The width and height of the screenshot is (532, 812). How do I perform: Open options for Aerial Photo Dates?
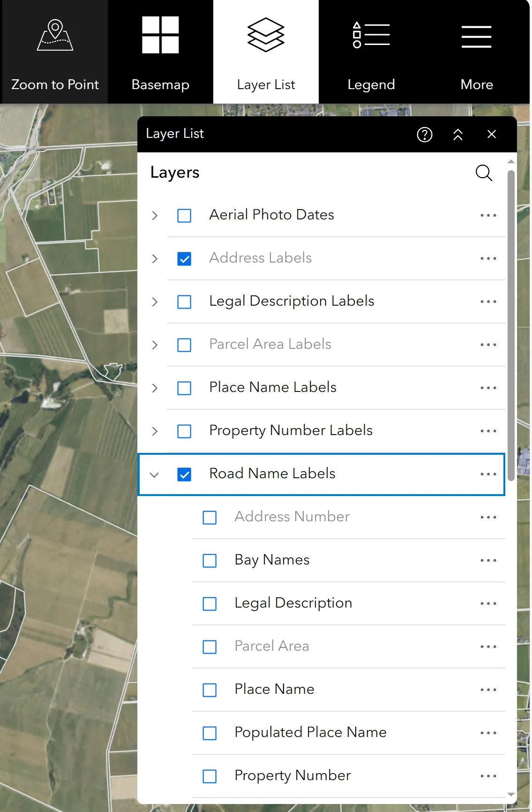pos(488,215)
